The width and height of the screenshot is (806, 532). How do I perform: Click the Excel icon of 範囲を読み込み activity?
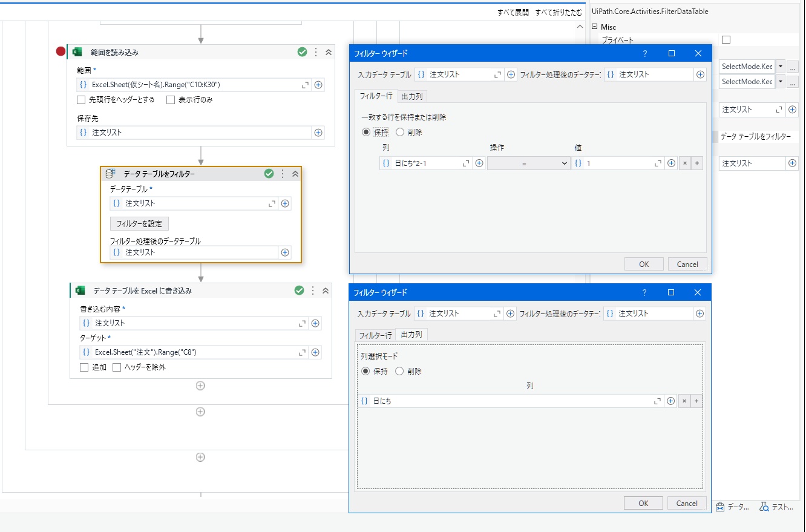pos(77,52)
